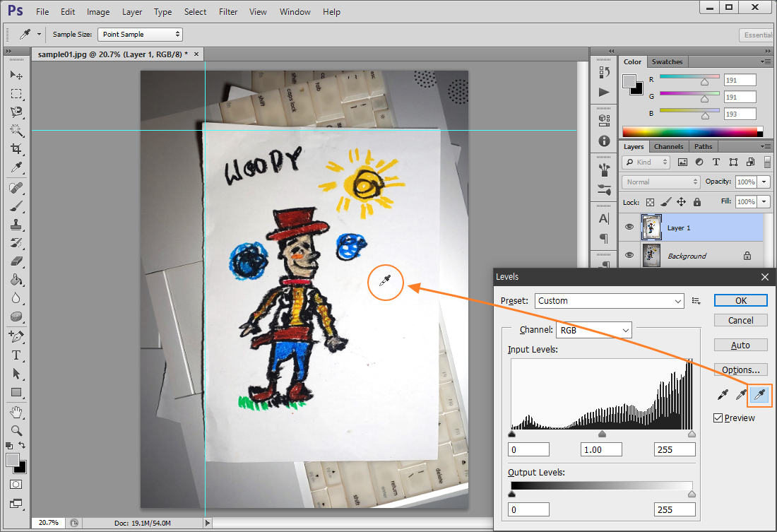Open the Sample Size dropdown
Viewport: 777px width, 532px height.
[141, 34]
